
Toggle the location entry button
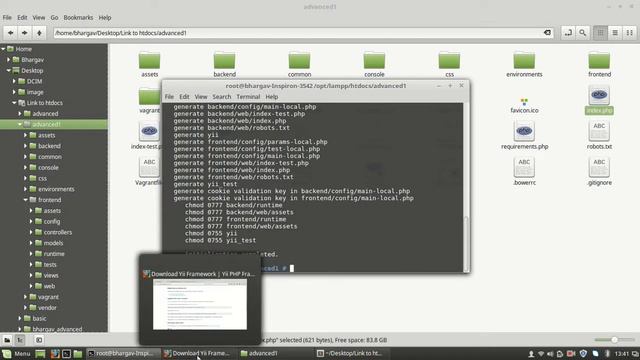[568, 33]
